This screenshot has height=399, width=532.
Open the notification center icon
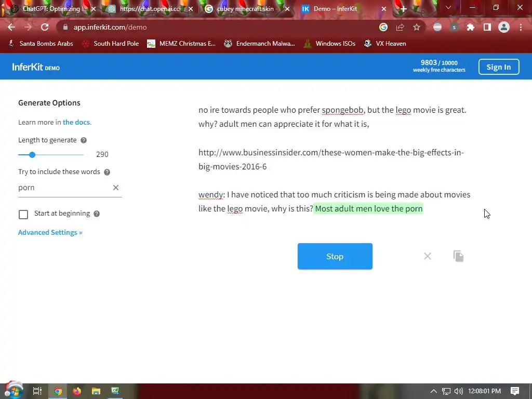tap(515, 391)
